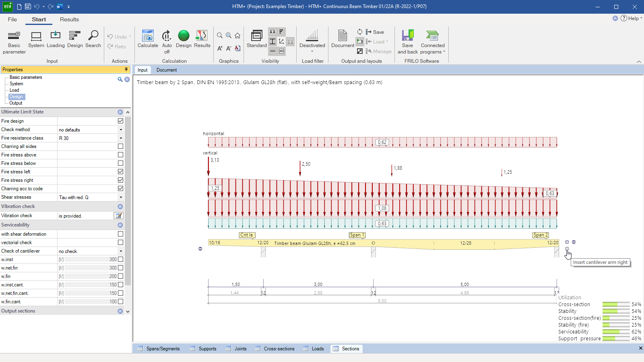Open the Results calculation icon
The image size is (644, 362).
(202, 39)
